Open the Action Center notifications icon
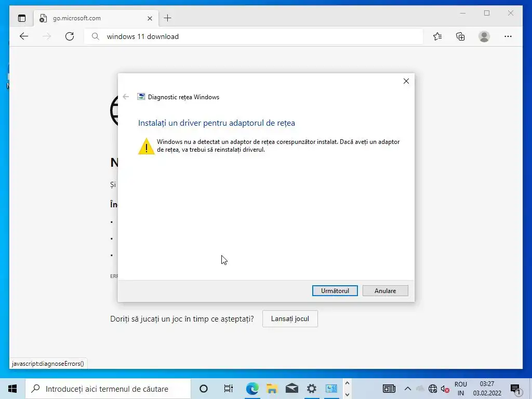Viewport: 532px width, 399px height. [x=515, y=389]
